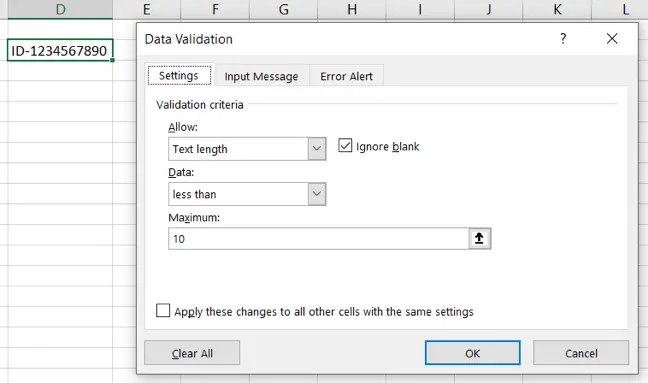
Task: Click the less than combo box
Action: coord(247,194)
